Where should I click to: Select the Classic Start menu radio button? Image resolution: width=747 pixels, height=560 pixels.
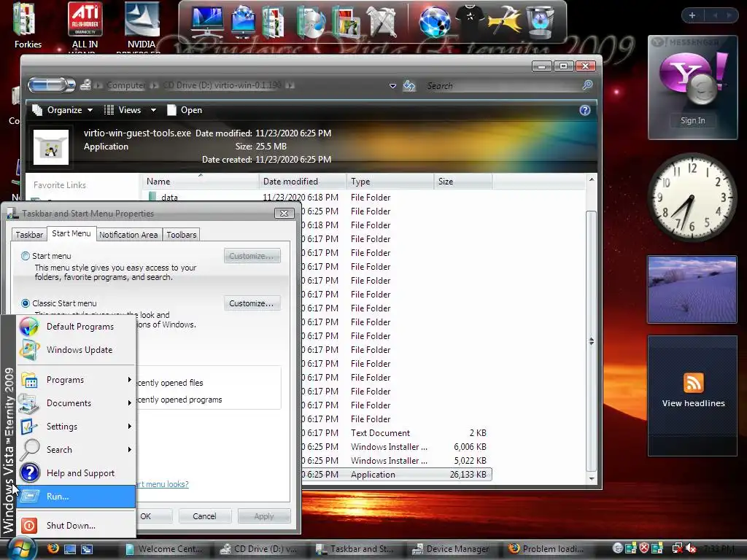click(x=26, y=303)
